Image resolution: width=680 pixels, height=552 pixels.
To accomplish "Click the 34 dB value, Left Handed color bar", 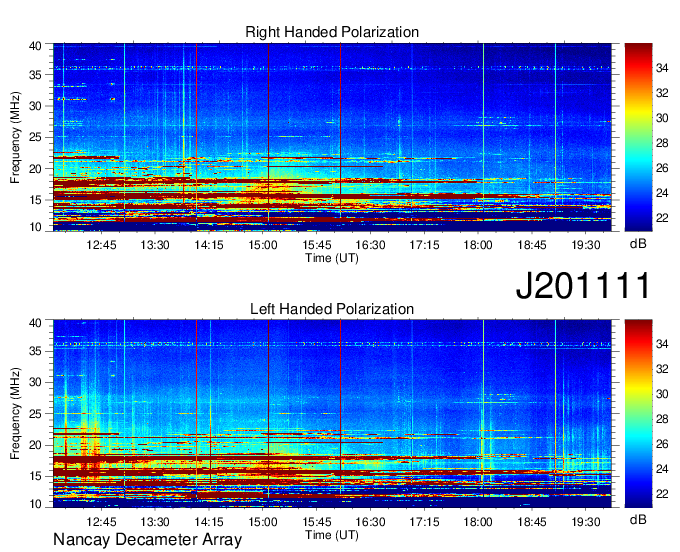I will (x=662, y=344).
